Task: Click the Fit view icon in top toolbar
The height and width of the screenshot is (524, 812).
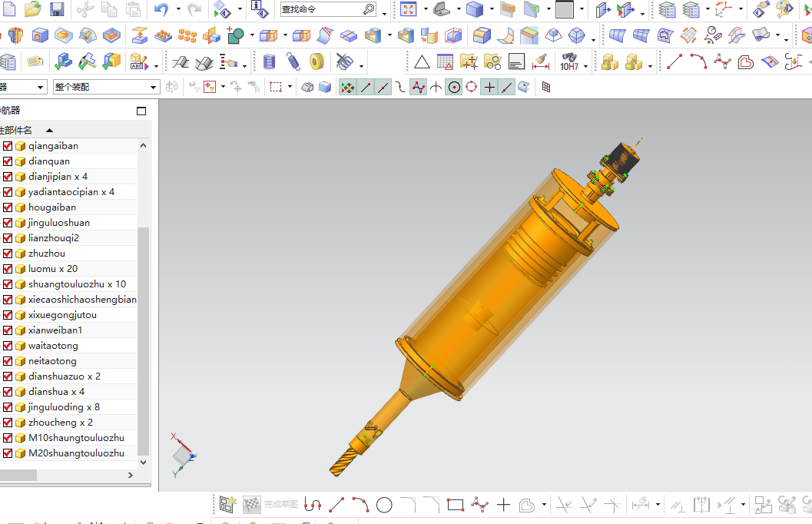Action: [409, 8]
